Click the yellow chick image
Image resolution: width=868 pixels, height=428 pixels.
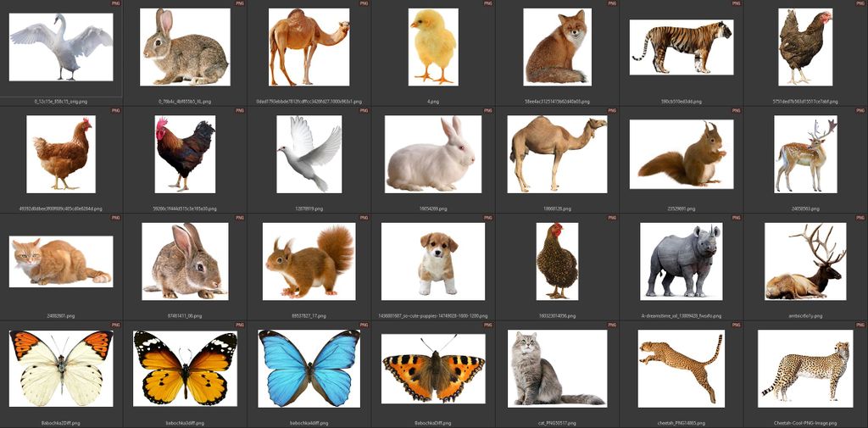tap(433, 47)
